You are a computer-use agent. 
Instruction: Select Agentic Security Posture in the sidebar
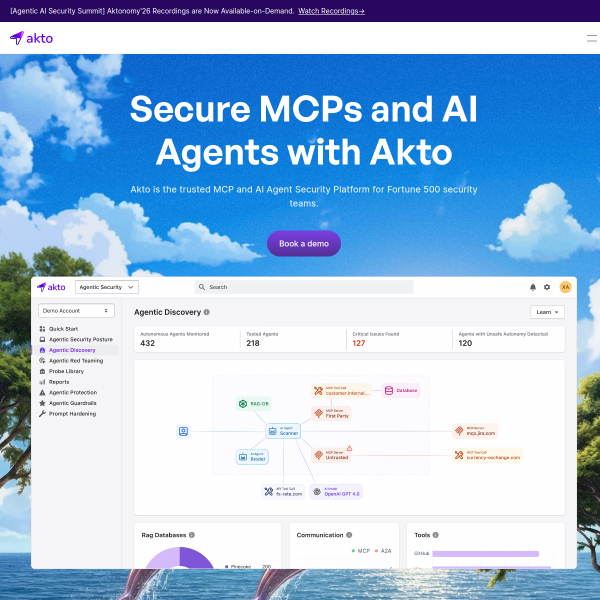[x=81, y=339]
